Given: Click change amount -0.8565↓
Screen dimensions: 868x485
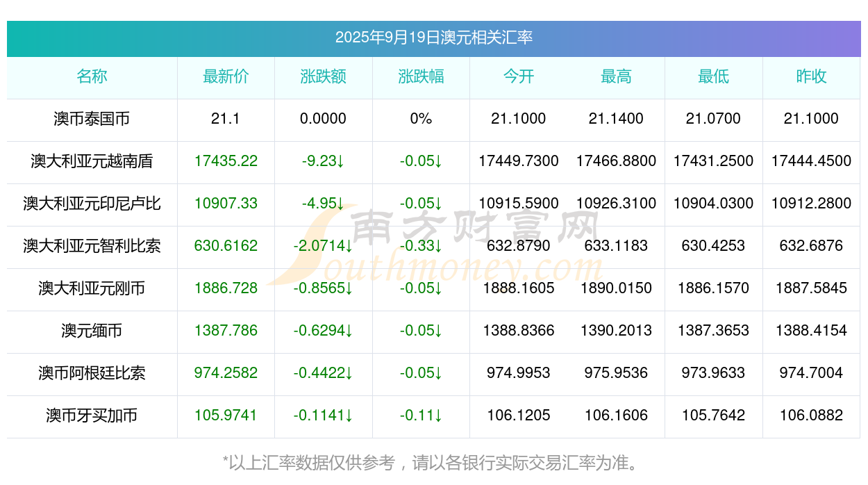Looking at the screenshot, I should pos(323,288).
